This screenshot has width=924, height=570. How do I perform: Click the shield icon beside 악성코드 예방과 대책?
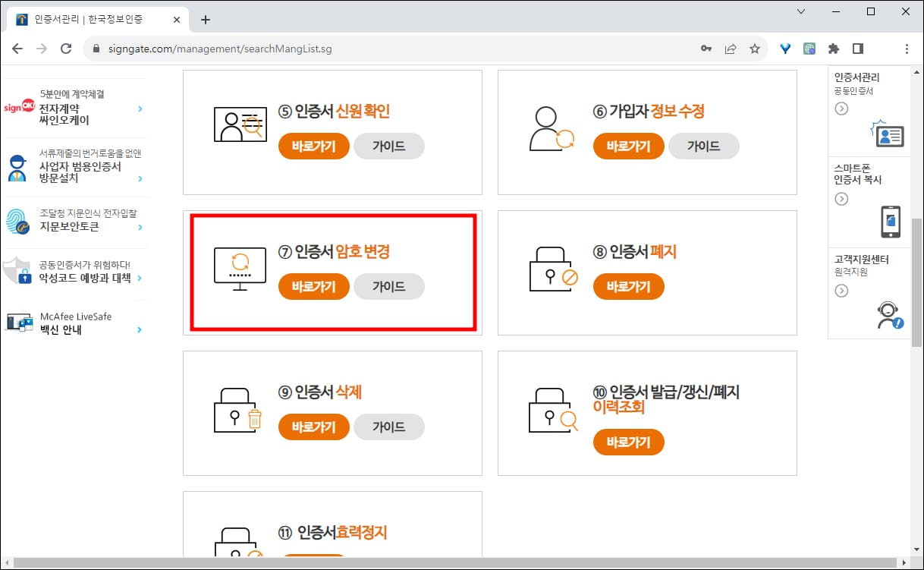tap(19, 272)
